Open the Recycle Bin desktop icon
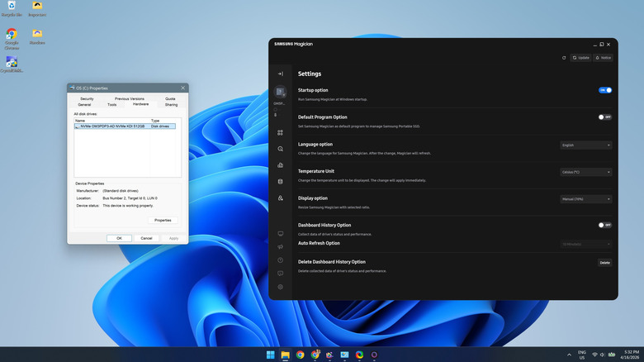This screenshot has width=644, height=362. coord(12,8)
